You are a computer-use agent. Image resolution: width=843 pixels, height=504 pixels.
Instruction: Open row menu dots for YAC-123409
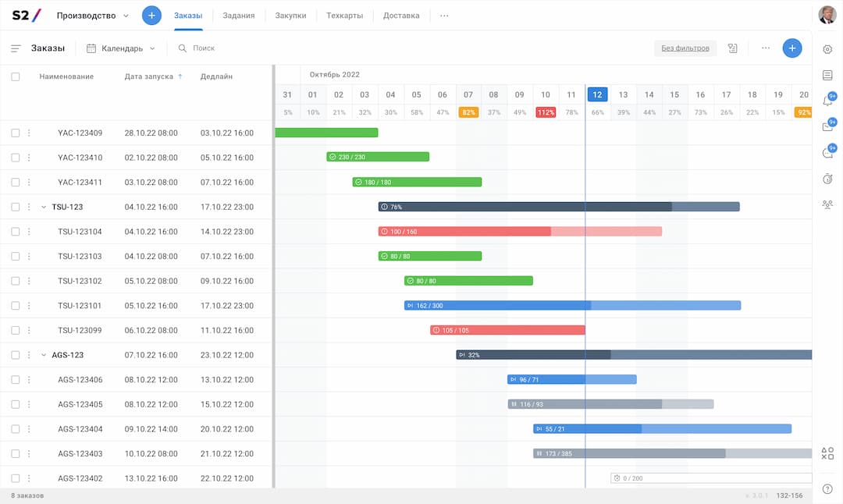29,133
